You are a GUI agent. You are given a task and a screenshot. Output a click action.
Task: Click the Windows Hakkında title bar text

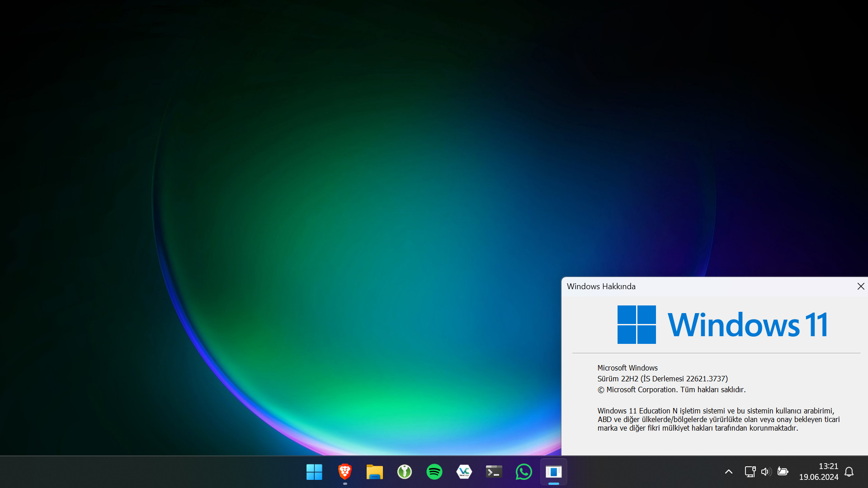(x=601, y=286)
